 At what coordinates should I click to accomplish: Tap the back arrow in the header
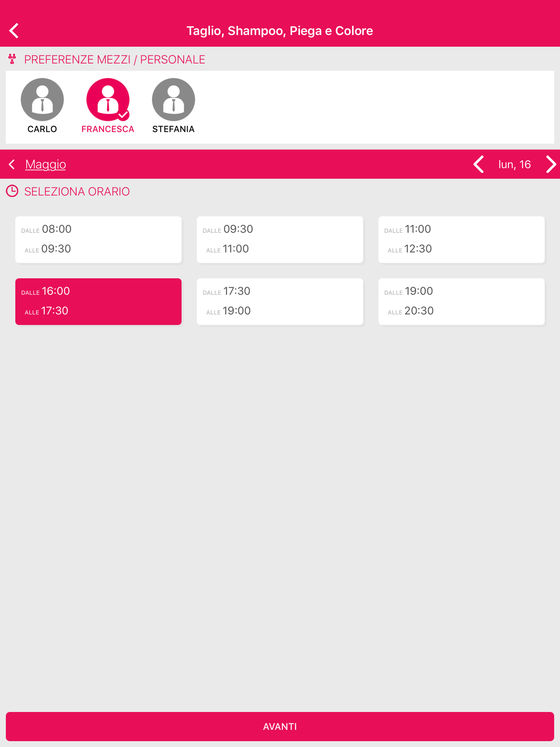(x=14, y=31)
